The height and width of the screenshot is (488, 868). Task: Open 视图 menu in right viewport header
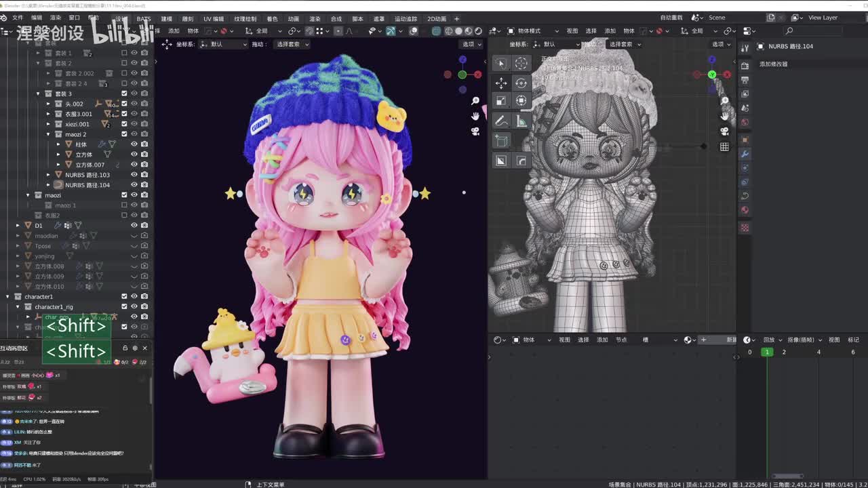click(572, 31)
